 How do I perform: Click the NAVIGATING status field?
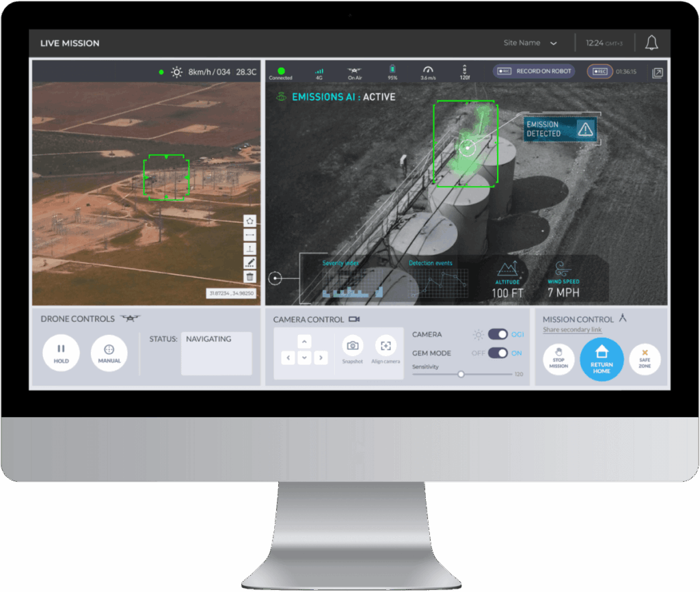point(217,353)
